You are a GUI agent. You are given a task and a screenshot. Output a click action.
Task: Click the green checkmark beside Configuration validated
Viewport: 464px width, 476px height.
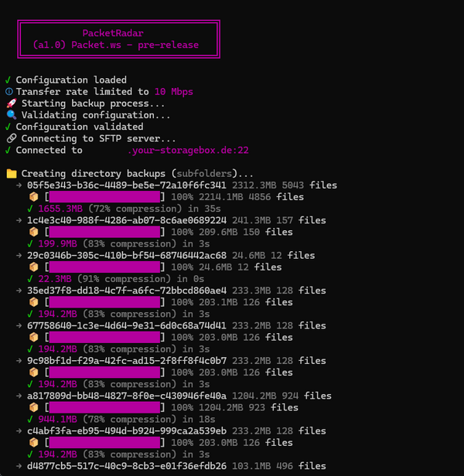click(x=9, y=127)
